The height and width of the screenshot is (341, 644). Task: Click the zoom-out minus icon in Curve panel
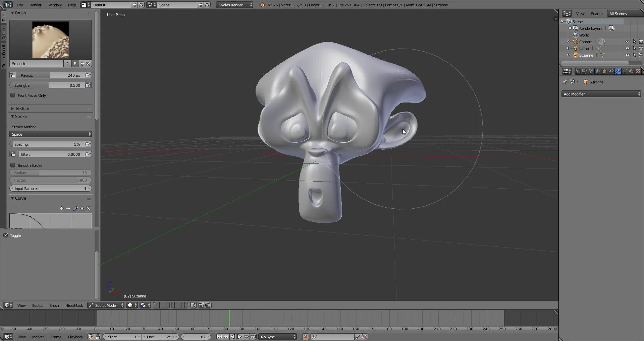68,208
